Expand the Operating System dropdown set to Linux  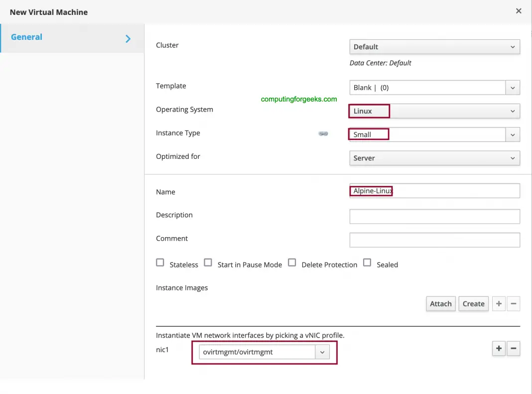point(513,111)
